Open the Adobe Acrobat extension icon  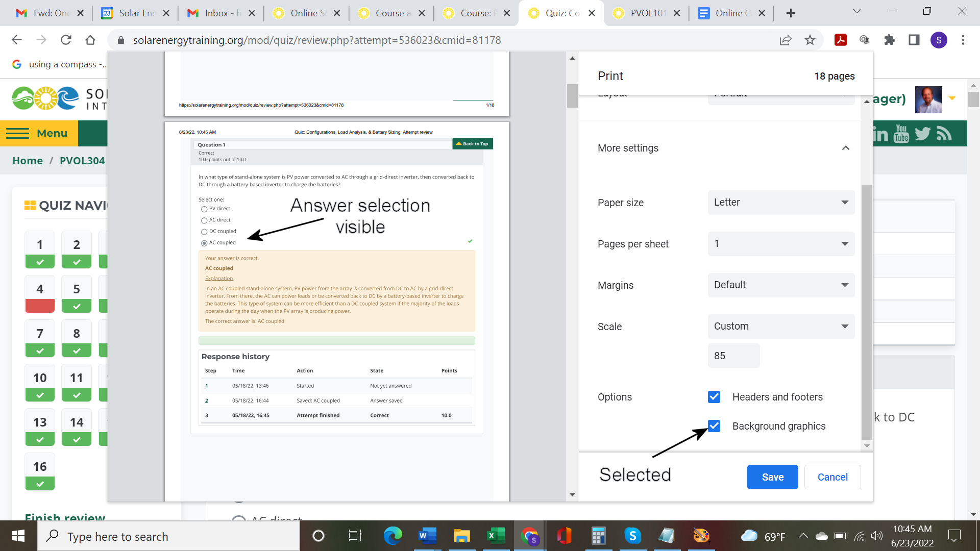pyautogui.click(x=840, y=40)
